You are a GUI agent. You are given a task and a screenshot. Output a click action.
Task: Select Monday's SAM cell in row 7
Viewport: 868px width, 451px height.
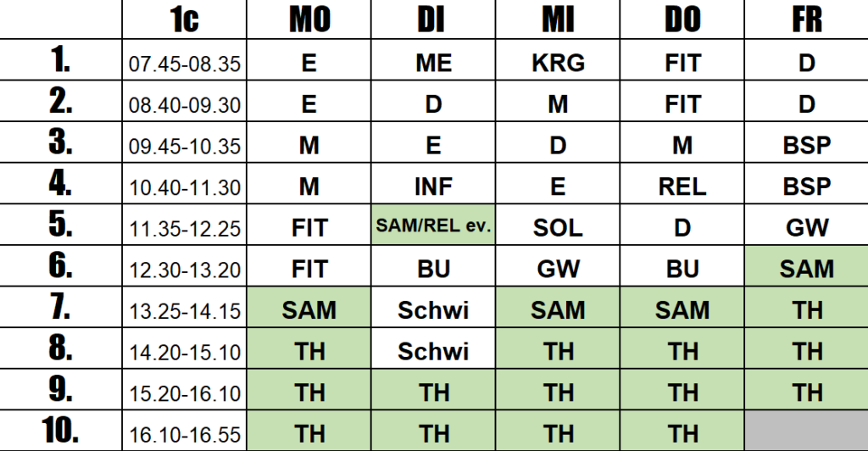click(x=309, y=308)
